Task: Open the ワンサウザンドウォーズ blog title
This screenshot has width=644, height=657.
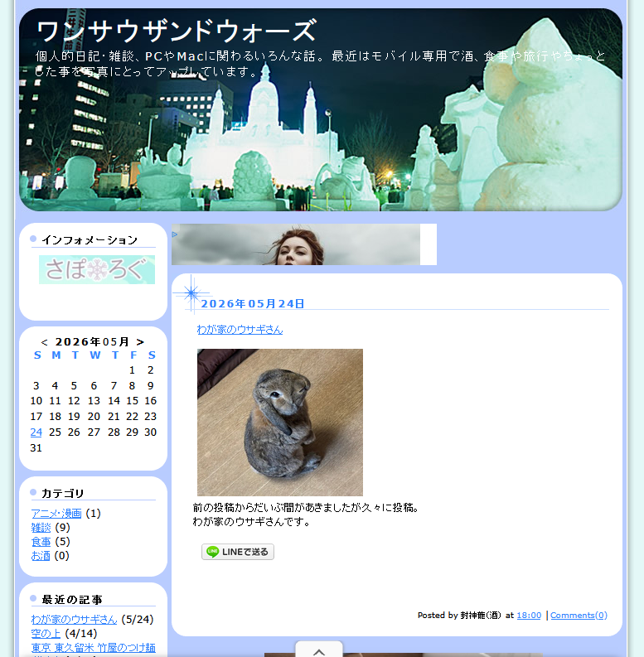Action: click(177, 31)
